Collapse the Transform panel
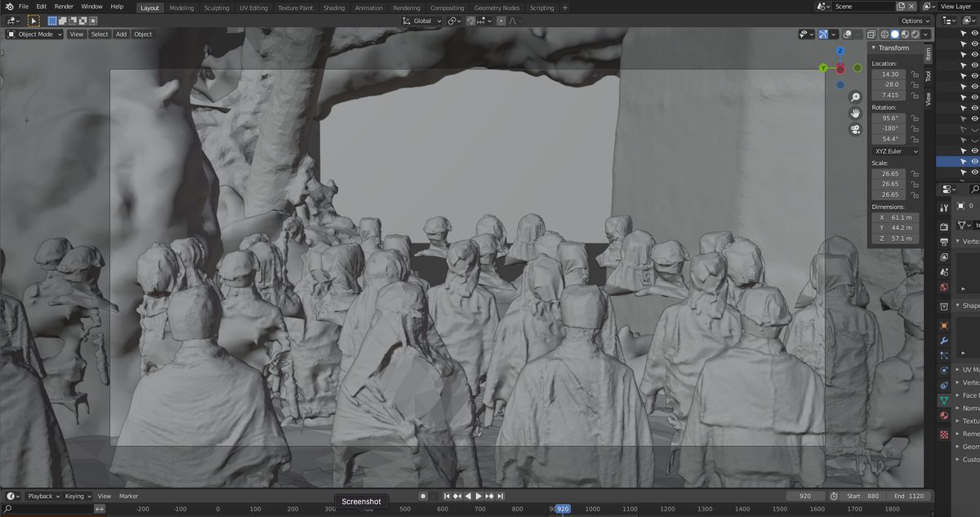This screenshot has width=980, height=517. pyautogui.click(x=873, y=48)
